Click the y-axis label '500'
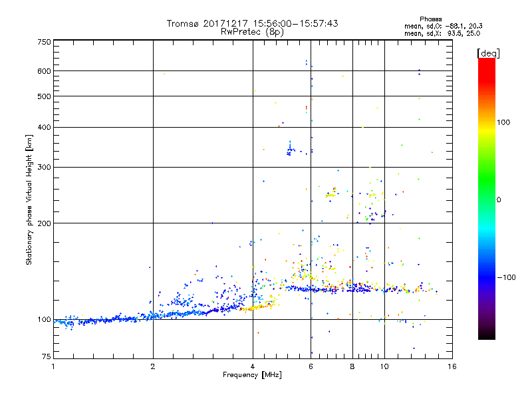This screenshot has height=399, width=532. (44, 96)
